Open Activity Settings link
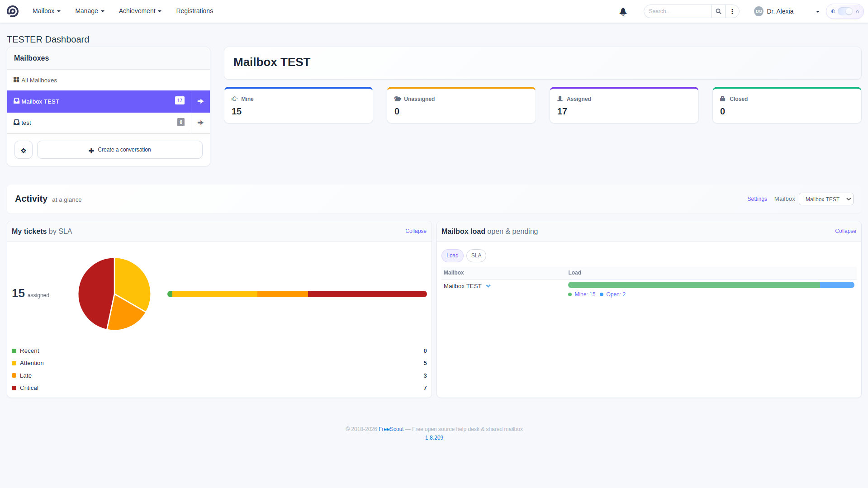The height and width of the screenshot is (488, 868). (757, 199)
